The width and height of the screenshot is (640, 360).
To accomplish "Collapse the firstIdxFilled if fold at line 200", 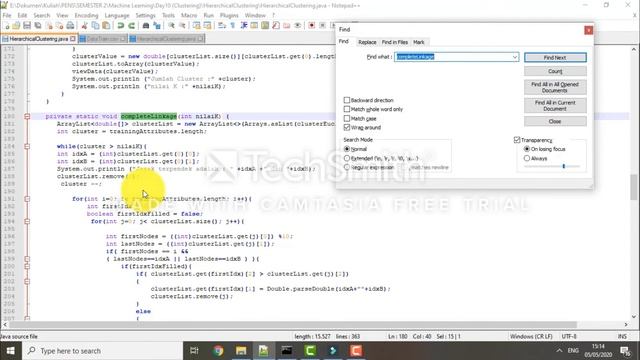I will [x=27, y=266].
